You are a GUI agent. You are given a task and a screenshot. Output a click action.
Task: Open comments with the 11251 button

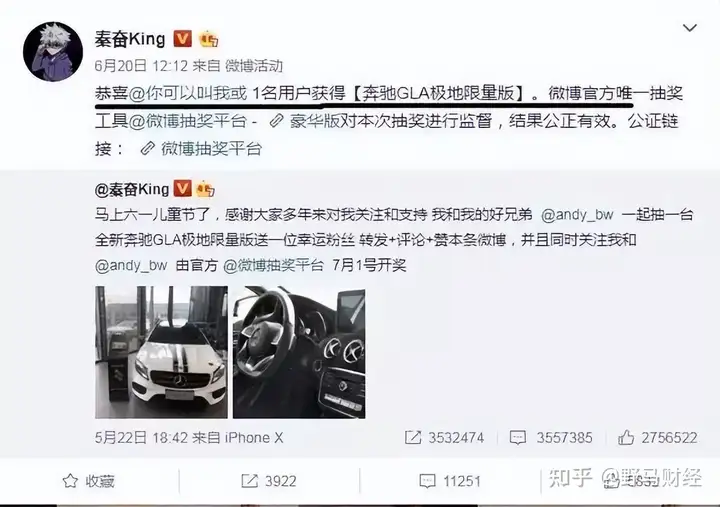point(450,481)
